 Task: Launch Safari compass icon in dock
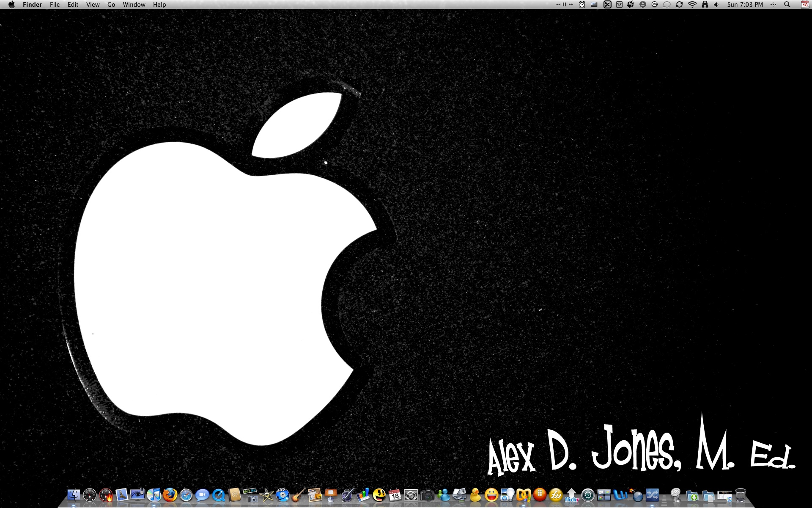click(186, 495)
